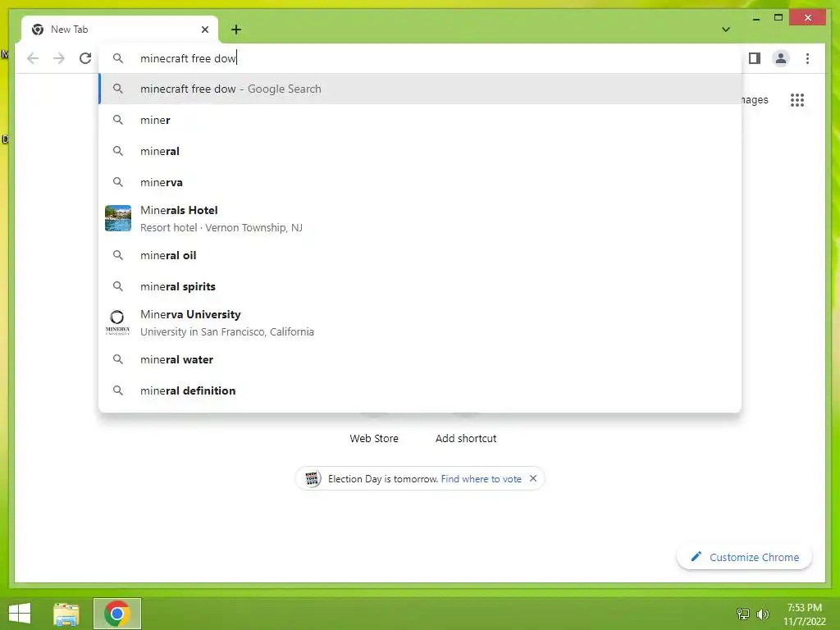840x630 pixels.
Task: Open a new tab with plus icon
Action: tap(236, 30)
